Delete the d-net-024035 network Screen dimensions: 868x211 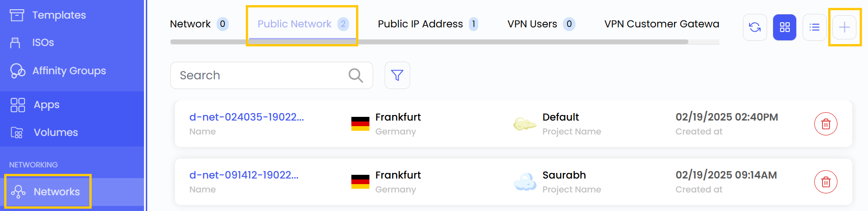[825, 124]
